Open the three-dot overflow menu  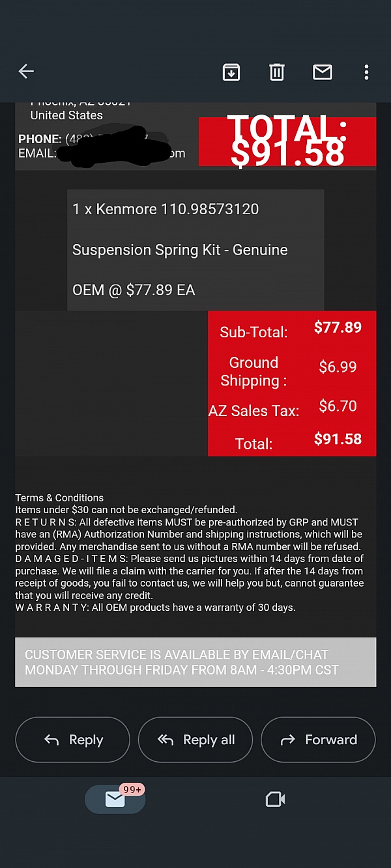pos(367,72)
